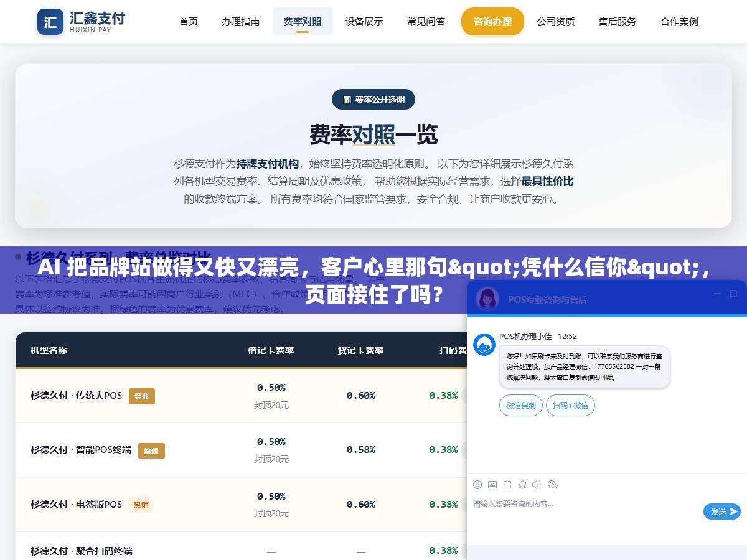This screenshot has width=747, height=560.
Task: Click the 贷记卡费率 column header
Action: tap(360, 350)
